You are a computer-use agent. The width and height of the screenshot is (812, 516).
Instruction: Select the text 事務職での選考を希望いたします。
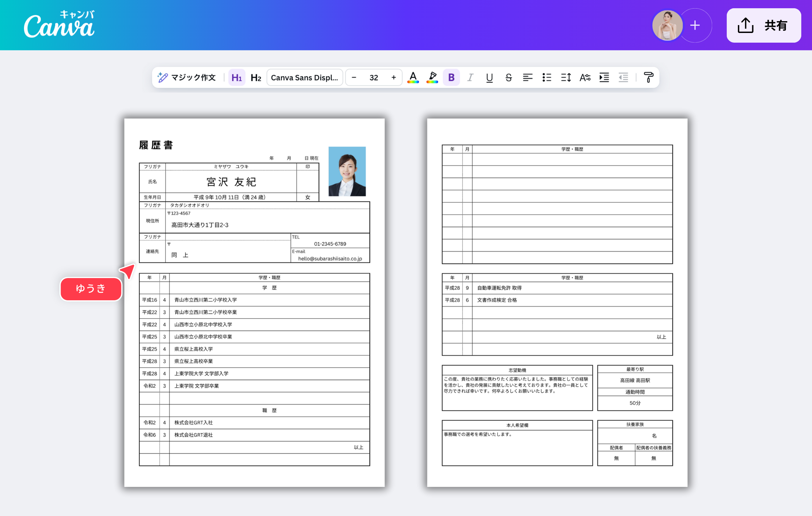(478, 434)
